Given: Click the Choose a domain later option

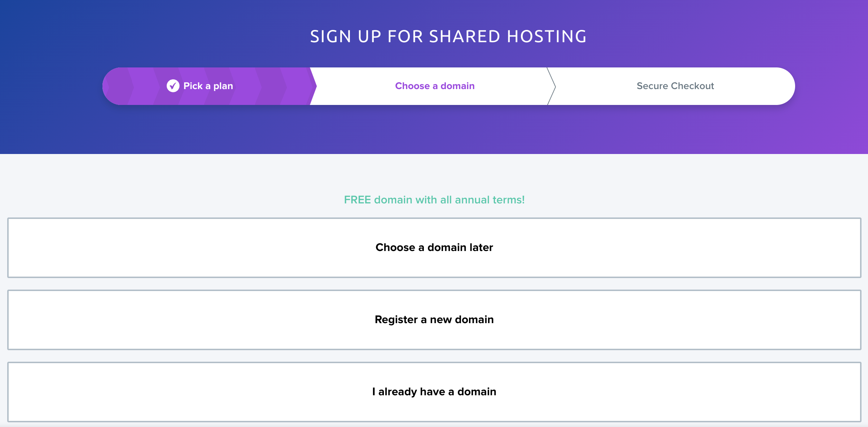Looking at the screenshot, I should coord(434,247).
